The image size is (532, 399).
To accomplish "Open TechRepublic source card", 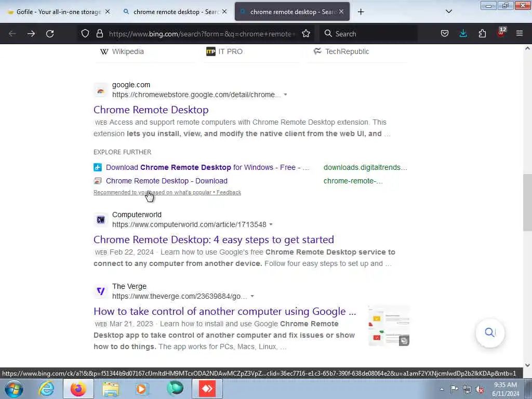I will (341, 51).
